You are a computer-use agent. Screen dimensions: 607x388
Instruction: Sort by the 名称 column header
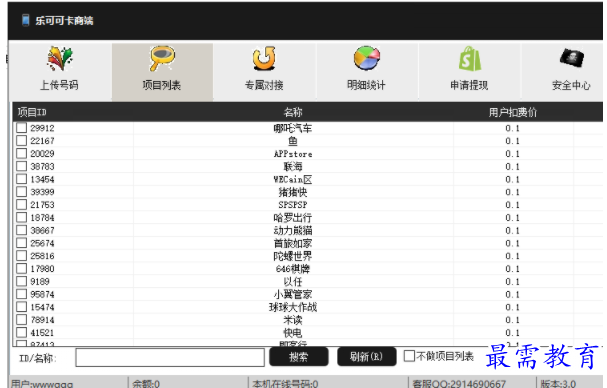click(293, 112)
